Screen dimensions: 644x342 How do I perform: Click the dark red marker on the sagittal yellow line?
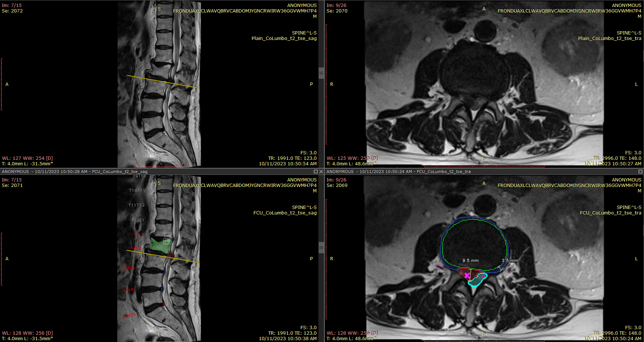pos(171,255)
